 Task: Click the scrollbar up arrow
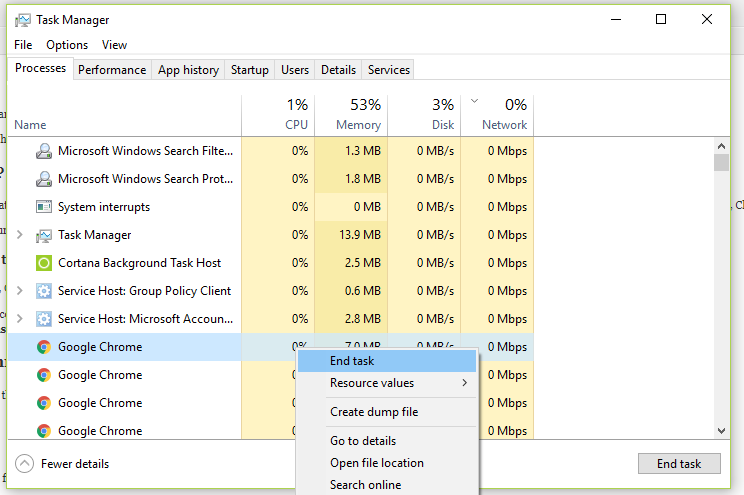click(721, 146)
